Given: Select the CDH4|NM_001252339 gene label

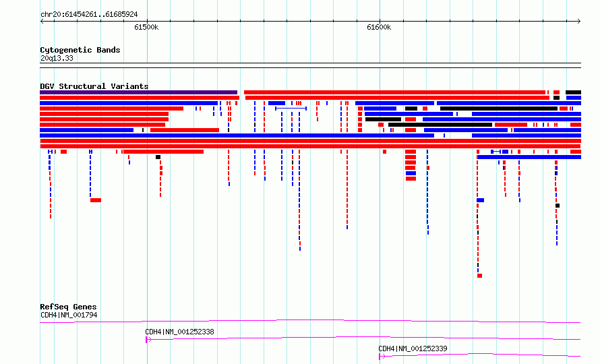Looking at the screenshot, I should click(x=413, y=348).
